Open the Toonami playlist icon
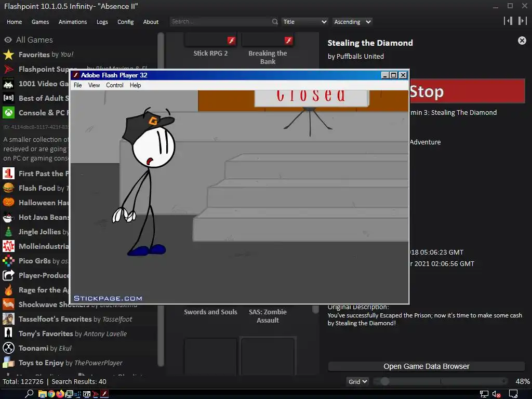The height and width of the screenshot is (399, 532). (8, 348)
